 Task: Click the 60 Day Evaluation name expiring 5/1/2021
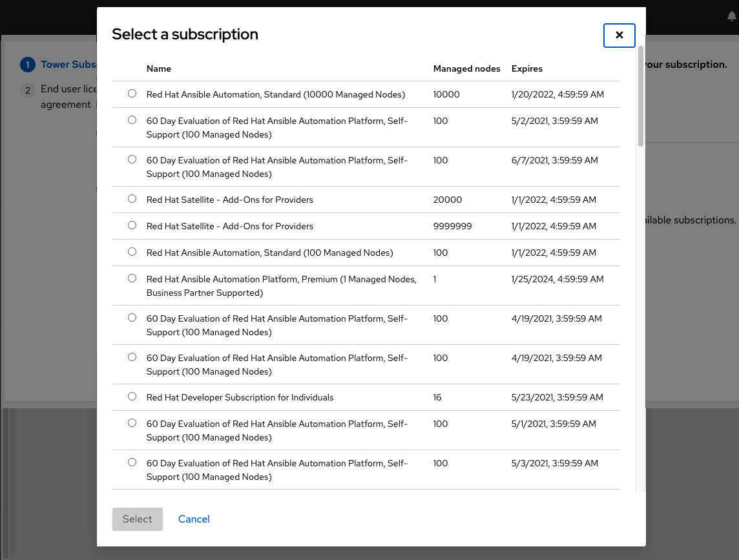coord(277,430)
